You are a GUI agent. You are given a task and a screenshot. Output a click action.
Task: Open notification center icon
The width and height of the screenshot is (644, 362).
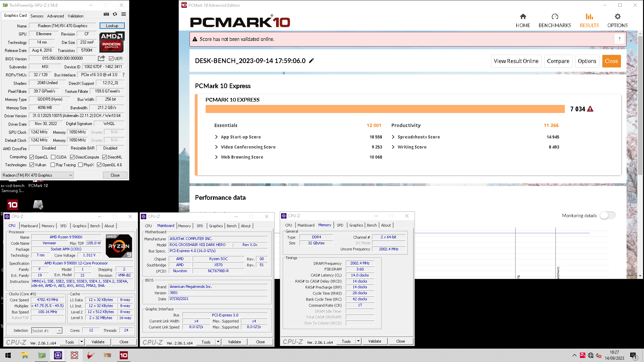[x=633, y=355]
